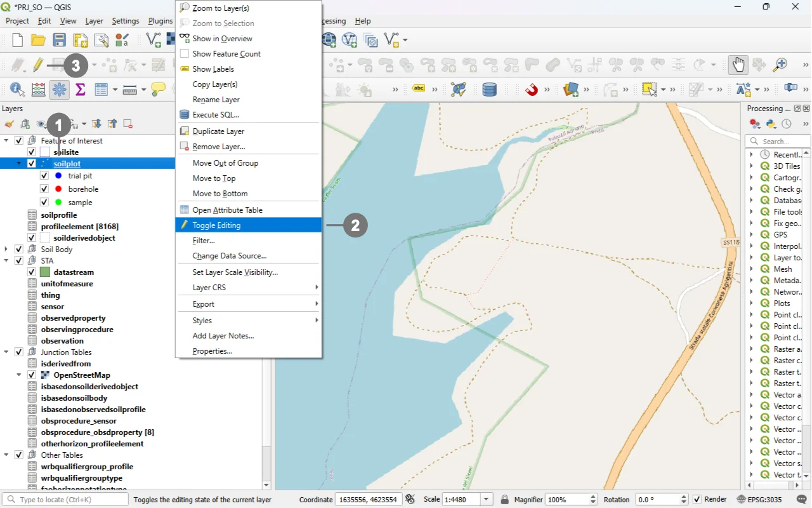
Task: Expand the Soil Body layer group
Action: tap(6, 250)
